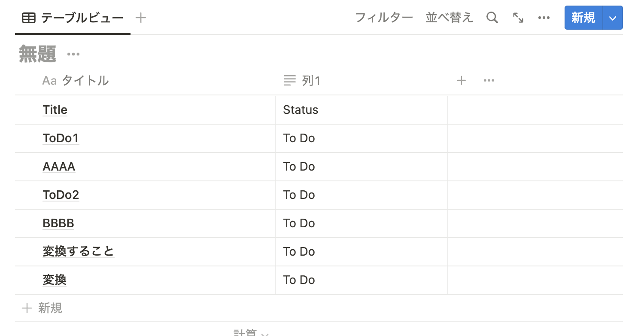This screenshot has width=644, height=336.
Task: Open the 並べ替え sort menu
Action: click(449, 18)
